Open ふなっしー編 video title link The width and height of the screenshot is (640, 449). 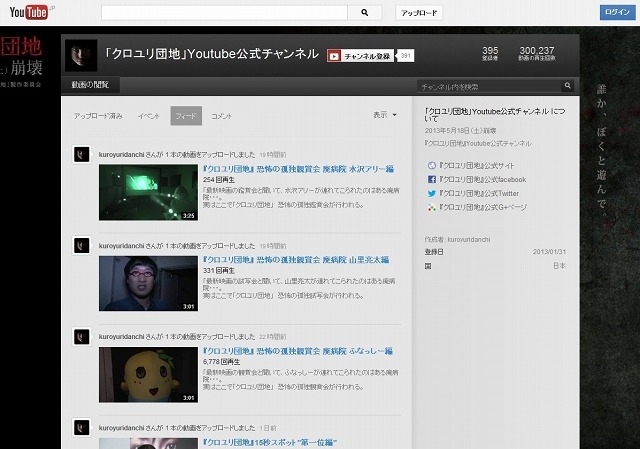tap(298, 351)
